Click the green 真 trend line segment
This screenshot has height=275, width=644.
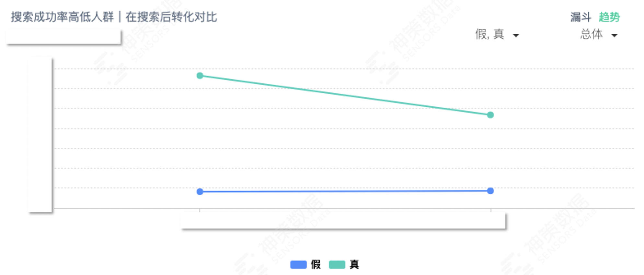345,95
